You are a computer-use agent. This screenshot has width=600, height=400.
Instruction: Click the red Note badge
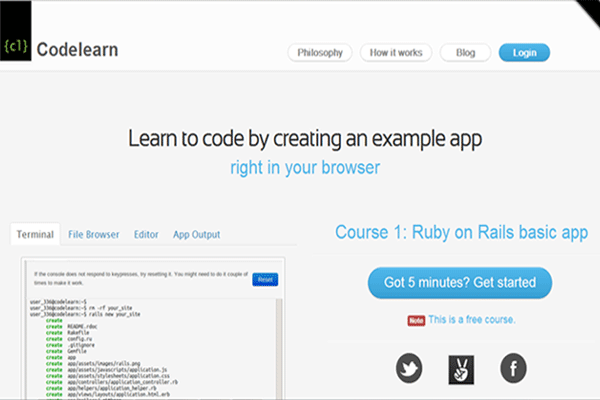coord(416,320)
